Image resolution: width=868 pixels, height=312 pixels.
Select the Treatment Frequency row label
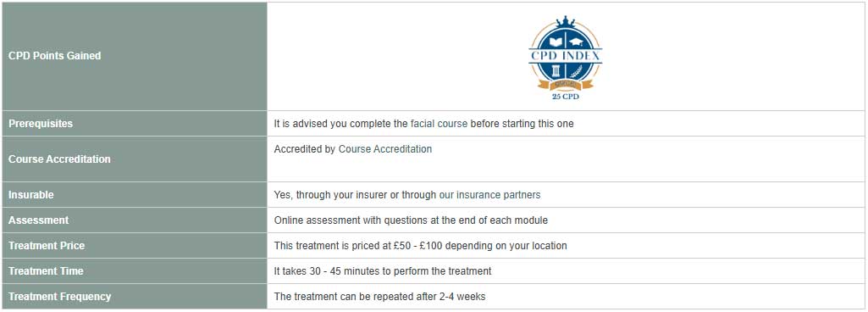coord(135,297)
